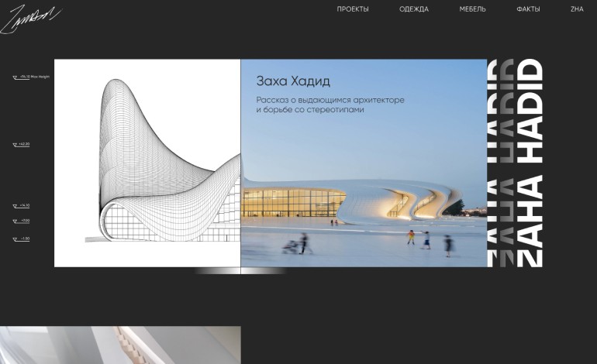Viewport: 597px width, 364px height.
Task: Click the Zaha Hadid signature logo
Action: click(x=31, y=19)
